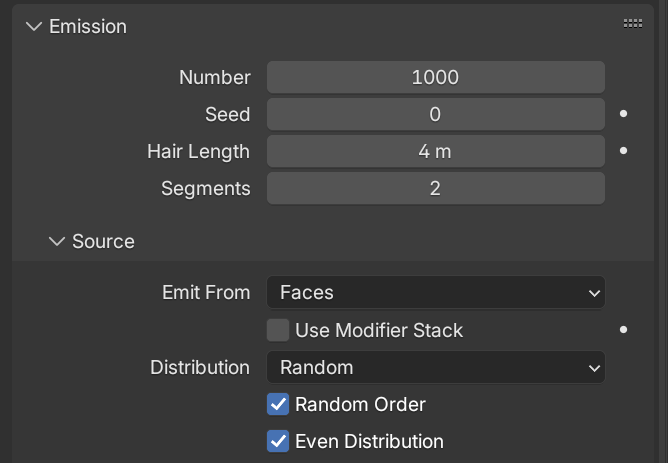Click the Segments field showing 2
The height and width of the screenshot is (463, 668).
pos(435,188)
